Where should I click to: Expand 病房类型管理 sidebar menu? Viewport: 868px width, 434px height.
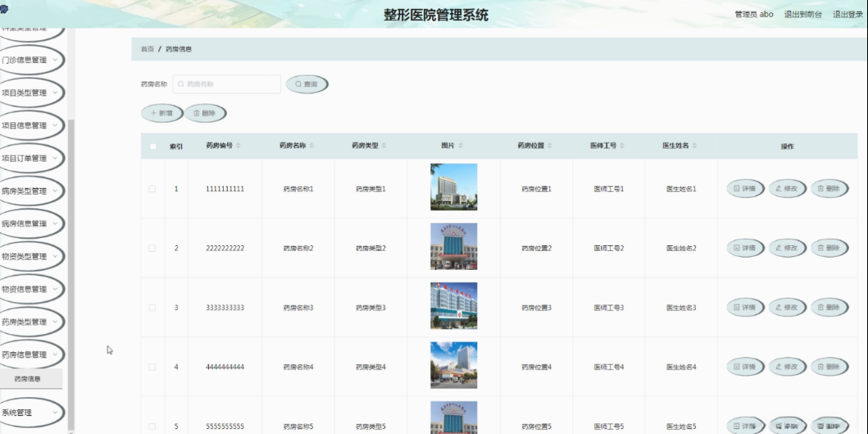[x=30, y=190]
